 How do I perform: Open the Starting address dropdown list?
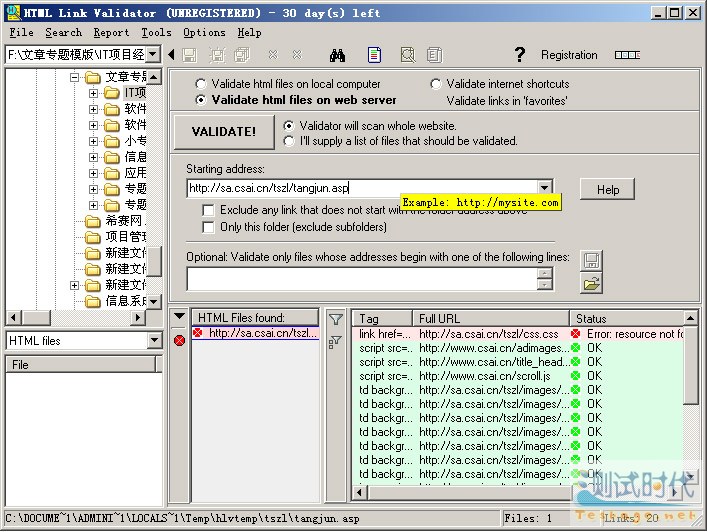pyautogui.click(x=544, y=187)
